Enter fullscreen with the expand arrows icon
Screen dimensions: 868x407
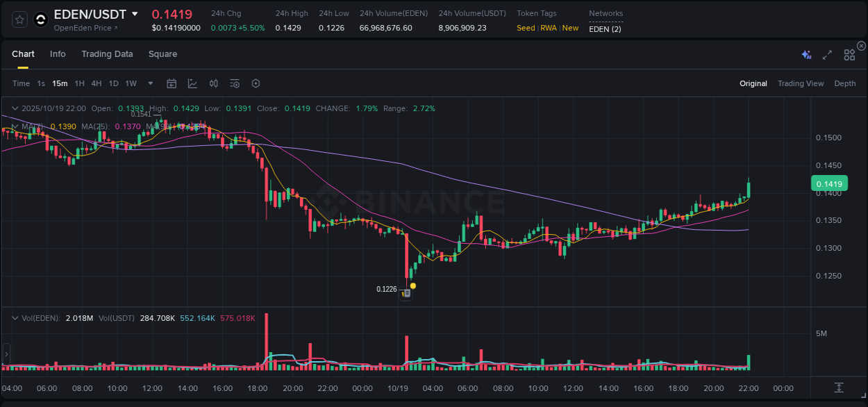click(827, 54)
